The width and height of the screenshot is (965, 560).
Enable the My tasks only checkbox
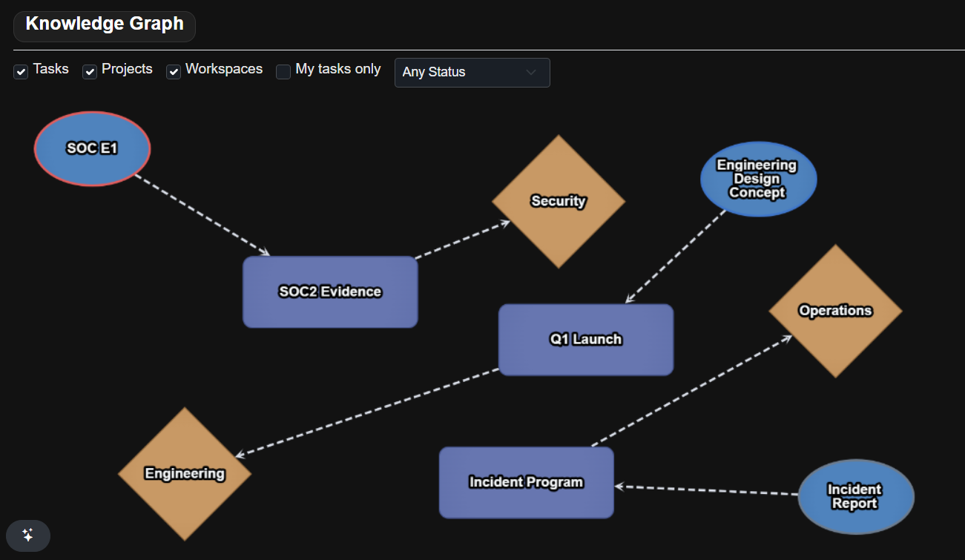point(283,72)
